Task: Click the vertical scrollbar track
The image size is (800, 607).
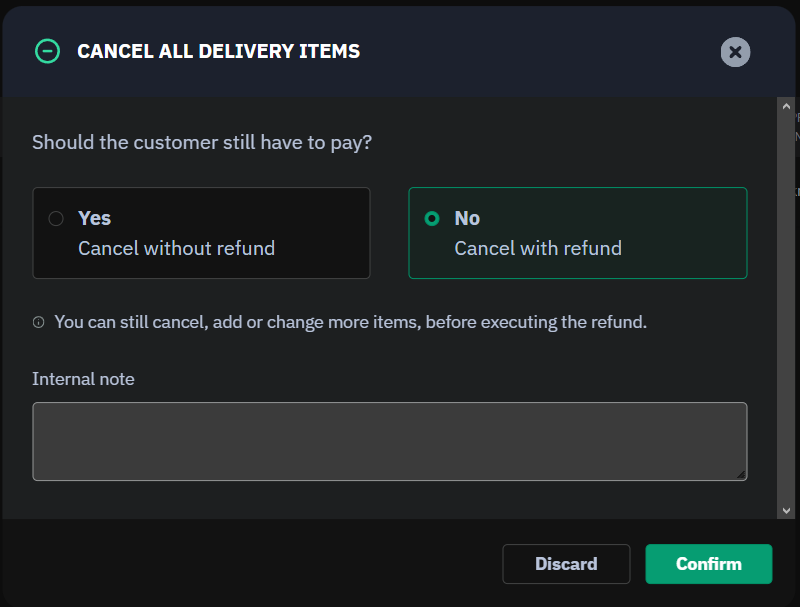Action: pyautogui.click(x=786, y=300)
